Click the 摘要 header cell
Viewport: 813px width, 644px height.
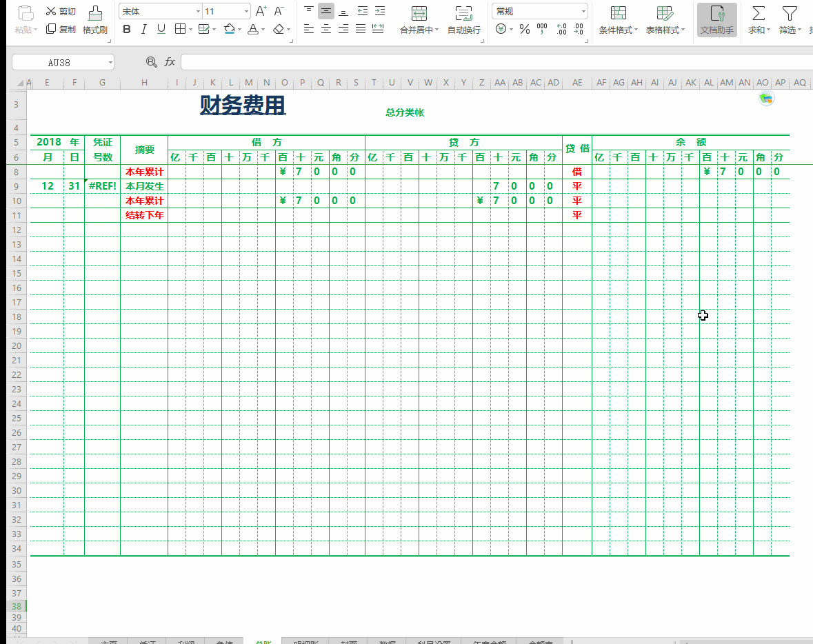click(x=144, y=150)
